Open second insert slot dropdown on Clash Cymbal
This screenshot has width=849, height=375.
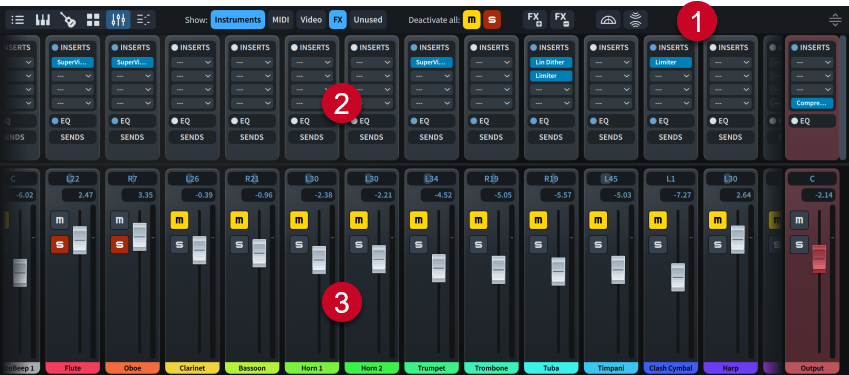tap(670, 76)
